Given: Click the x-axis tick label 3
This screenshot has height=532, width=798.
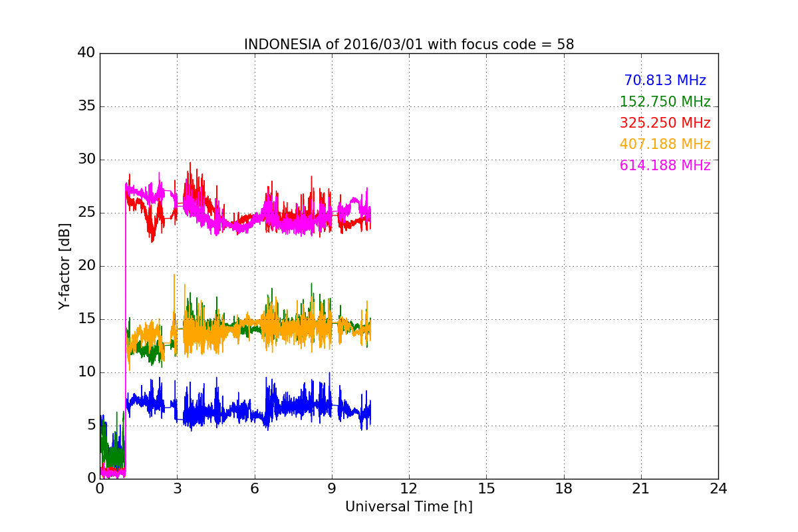Looking at the screenshot, I should [177, 489].
